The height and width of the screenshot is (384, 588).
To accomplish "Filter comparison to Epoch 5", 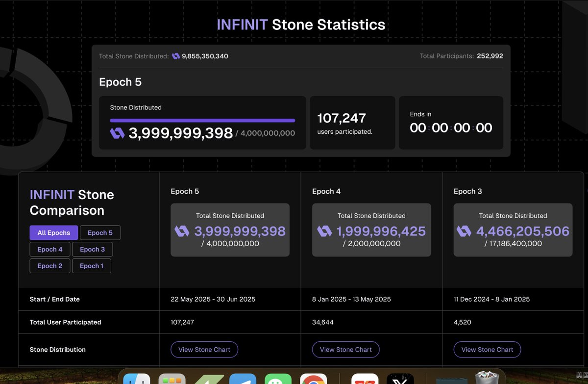I will click(x=100, y=233).
